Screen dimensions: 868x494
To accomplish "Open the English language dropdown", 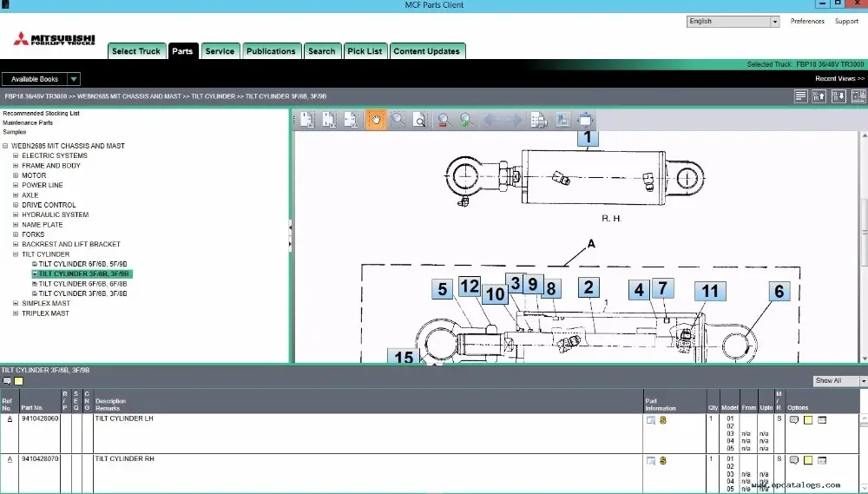I will [x=774, y=22].
